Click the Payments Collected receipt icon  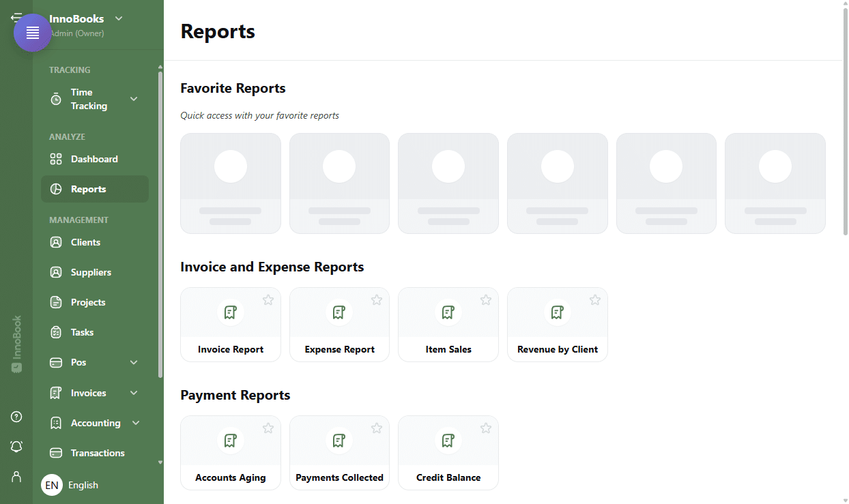(339, 441)
